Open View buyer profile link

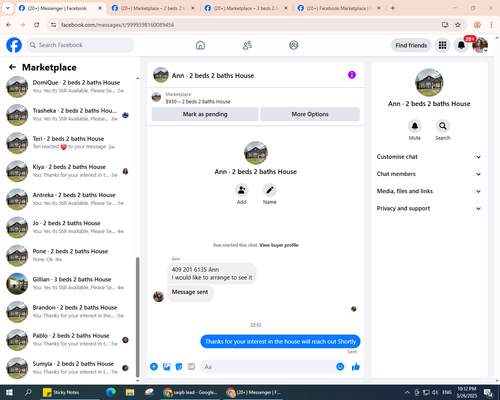pyautogui.click(x=279, y=245)
